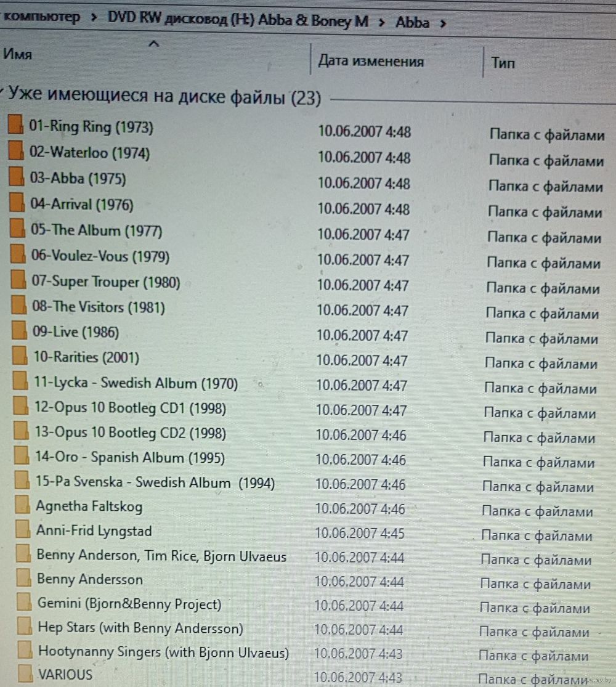Click the Abba breadcrumb segment

pos(412,22)
